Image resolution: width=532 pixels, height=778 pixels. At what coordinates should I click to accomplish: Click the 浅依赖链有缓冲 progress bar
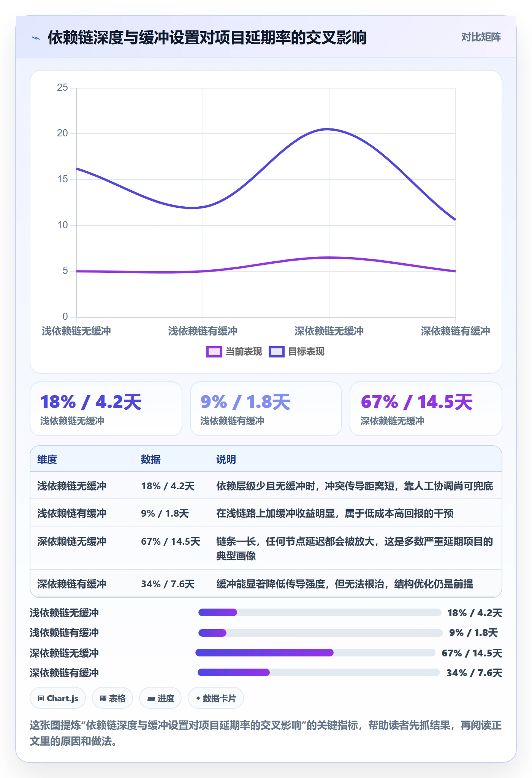(321, 633)
